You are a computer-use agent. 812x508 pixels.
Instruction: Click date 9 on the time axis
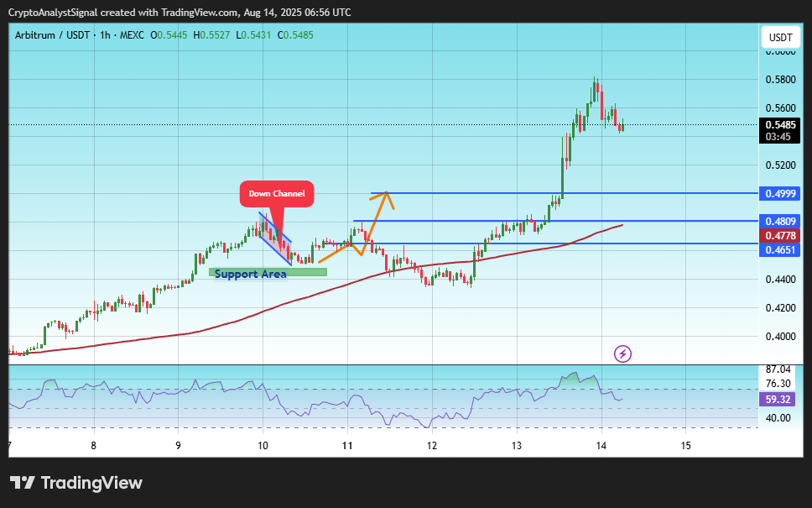click(178, 446)
